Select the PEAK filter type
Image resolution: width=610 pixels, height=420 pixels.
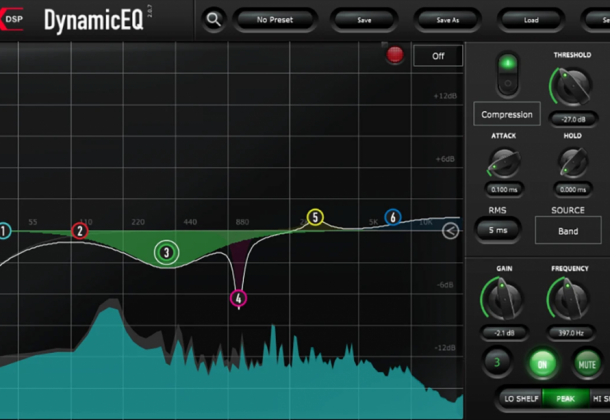coord(566,399)
